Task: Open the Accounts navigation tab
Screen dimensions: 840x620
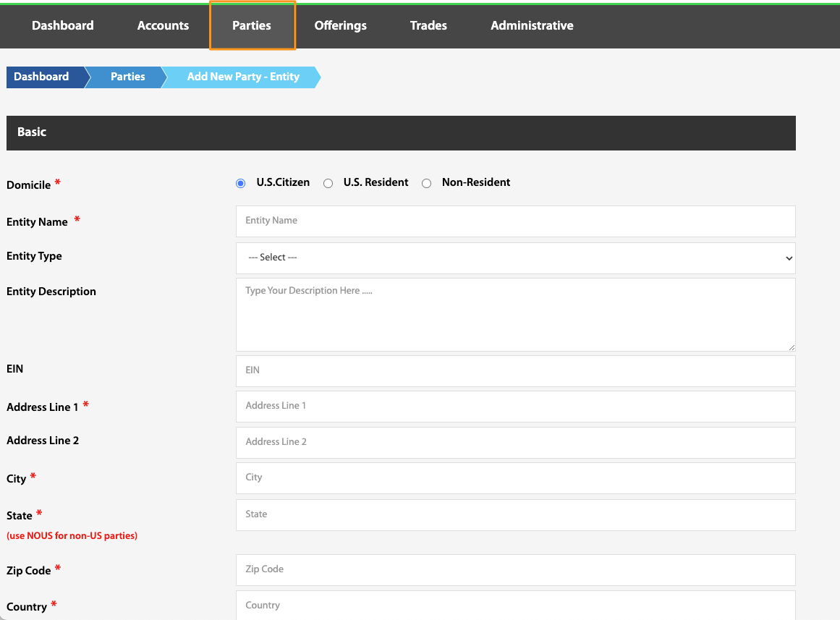Action: [x=163, y=25]
